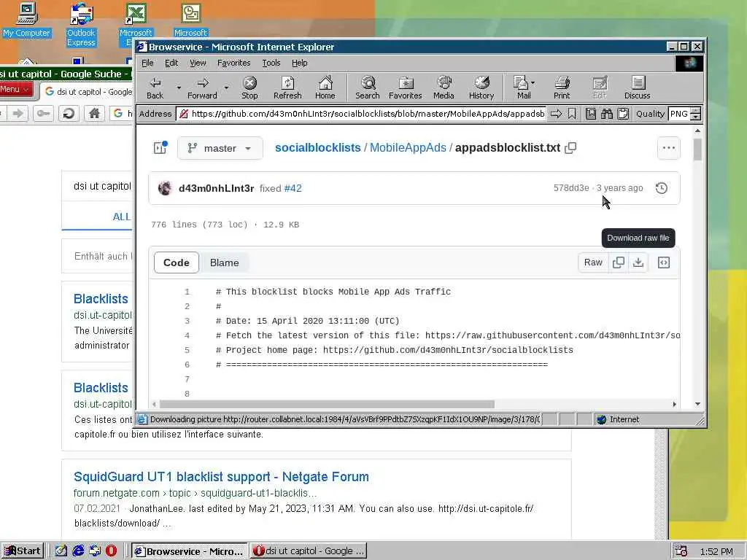Open the Tools menu

click(271, 63)
